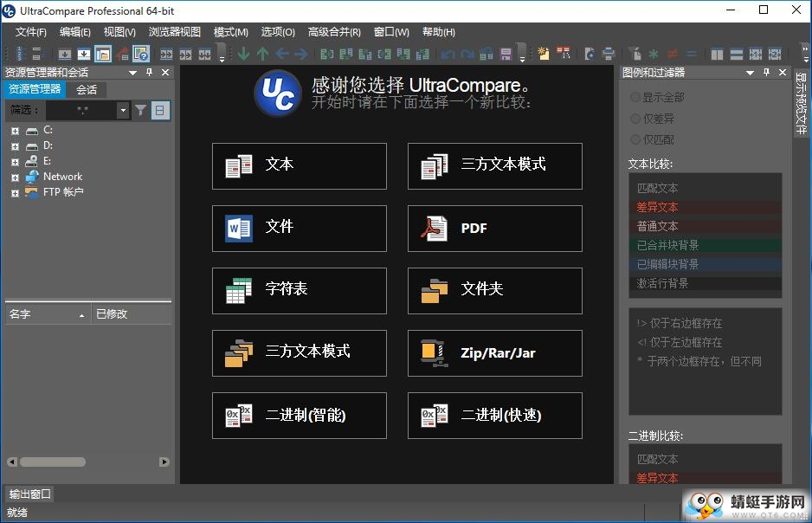812x523 pixels.
Task: Select the 显示全部 radio button
Action: (635, 97)
